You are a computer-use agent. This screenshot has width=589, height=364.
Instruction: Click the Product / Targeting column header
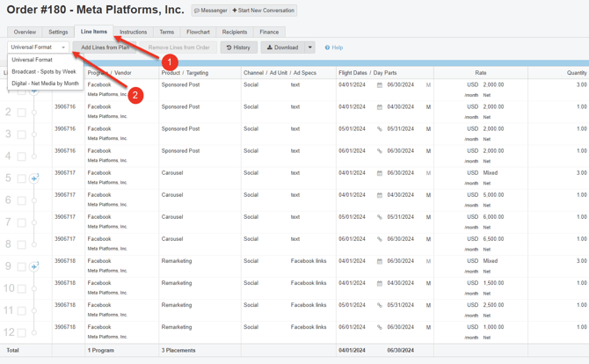(185, 73)
